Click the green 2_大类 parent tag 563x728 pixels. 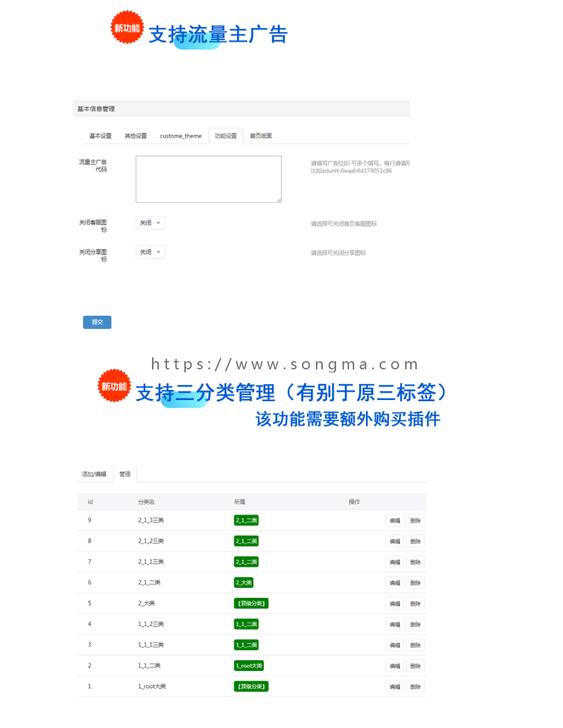coord(244,583)
